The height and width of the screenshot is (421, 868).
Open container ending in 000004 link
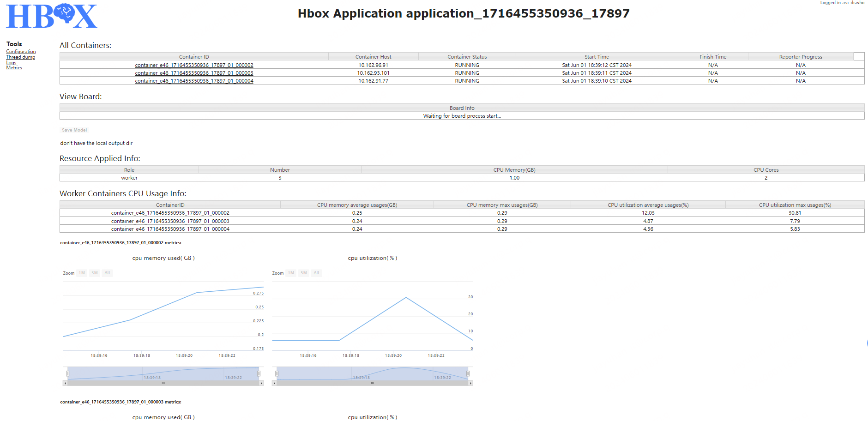pyautogui.click(x=194, y=81)
